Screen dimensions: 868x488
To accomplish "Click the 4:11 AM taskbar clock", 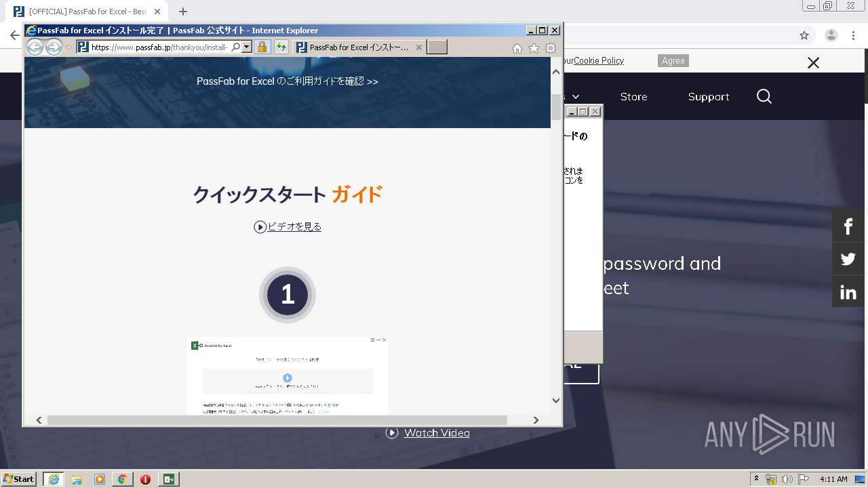I will pos(833,479).
